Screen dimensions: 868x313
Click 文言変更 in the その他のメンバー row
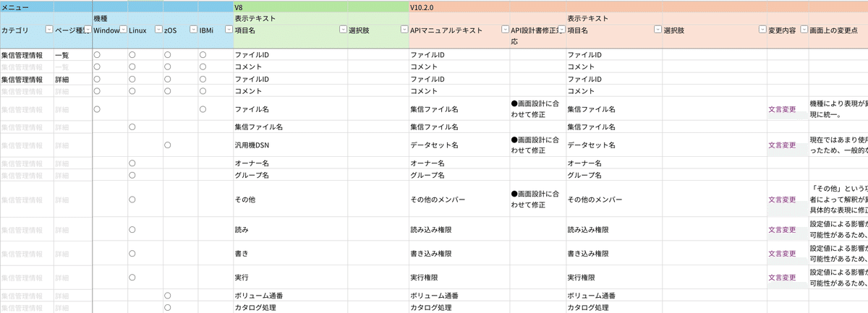[x=782, y=199]
